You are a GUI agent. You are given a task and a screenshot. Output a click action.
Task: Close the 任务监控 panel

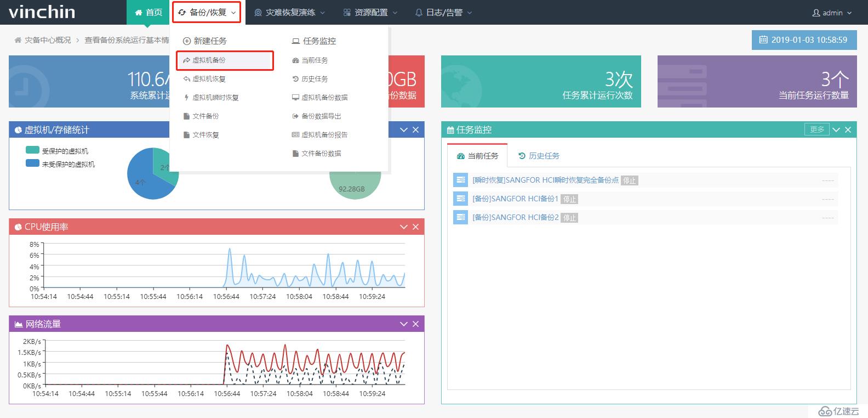(848, 130)
